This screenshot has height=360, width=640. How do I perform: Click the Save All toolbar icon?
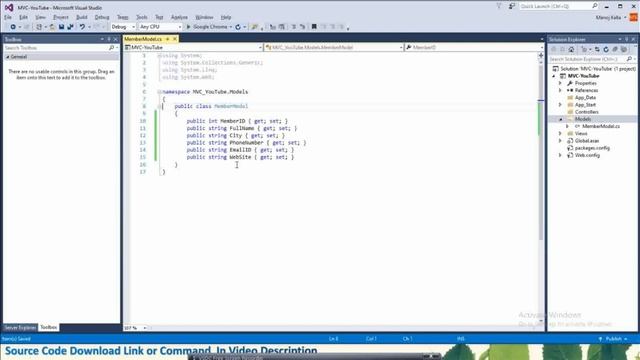pyautogui.click(x=70, y=27)
